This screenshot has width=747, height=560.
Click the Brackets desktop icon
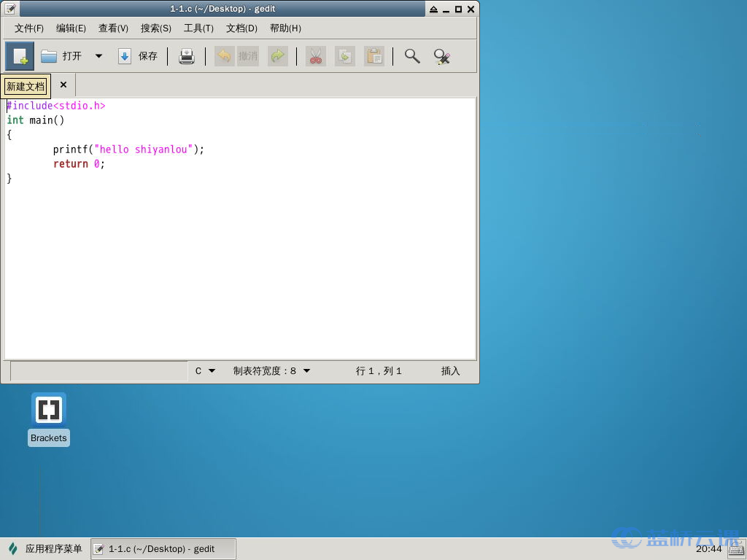point(49,419)
